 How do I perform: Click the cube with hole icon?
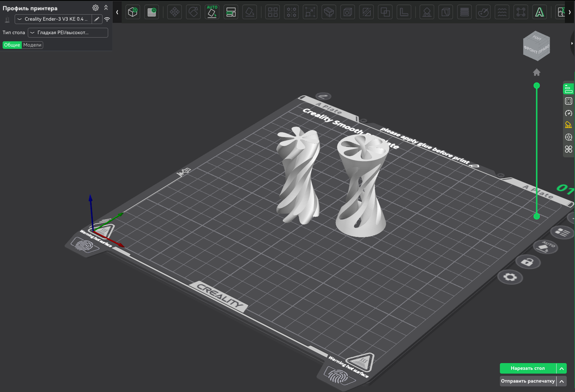pyautogui.click(x=348, y=12)
